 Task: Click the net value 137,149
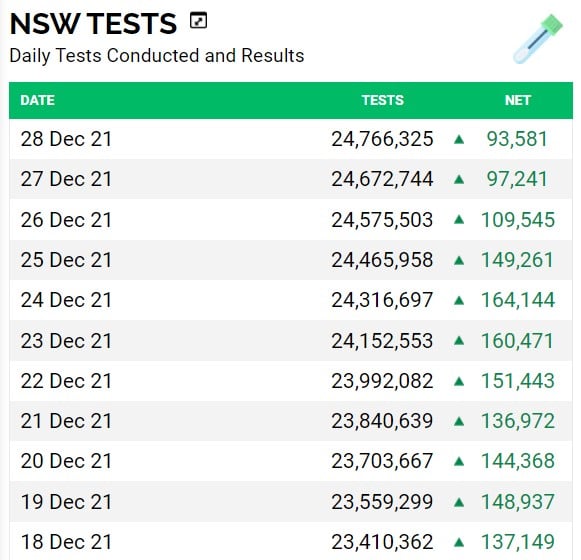518,542
